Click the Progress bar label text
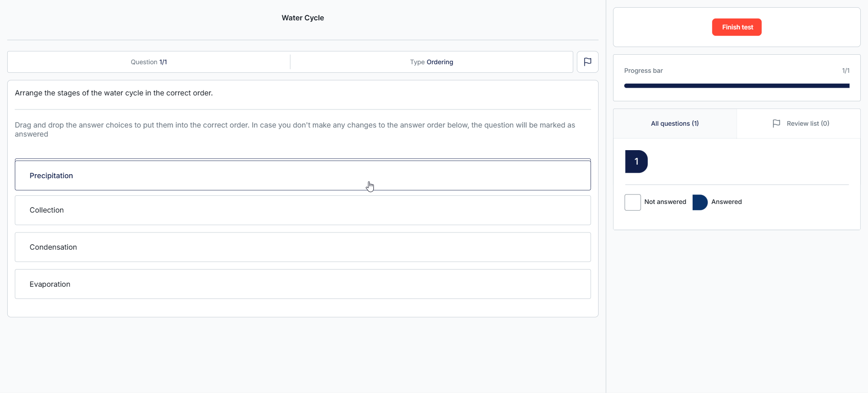Image resolution: width=868 pixels, height=393 pixels. [x=643, y=71]
